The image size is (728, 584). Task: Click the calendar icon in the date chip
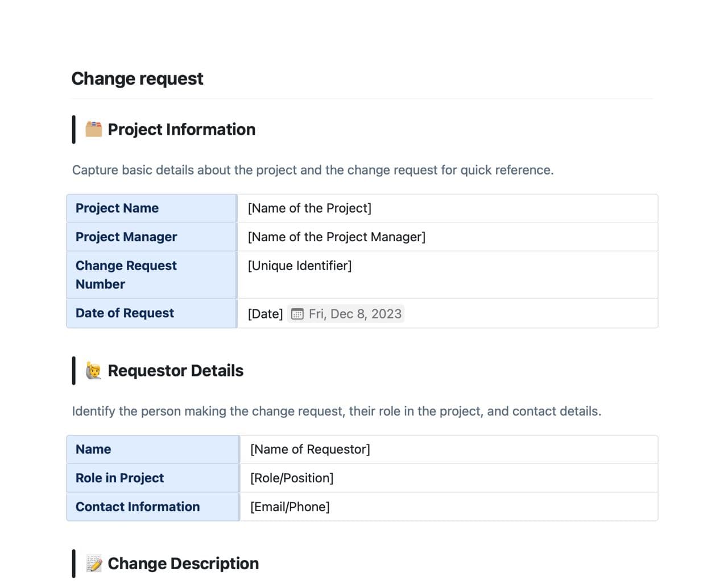coord(297,314)
